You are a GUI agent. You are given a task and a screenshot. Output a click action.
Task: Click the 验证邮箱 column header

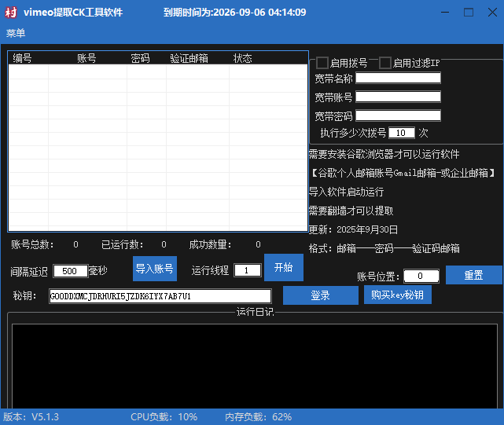189,58
